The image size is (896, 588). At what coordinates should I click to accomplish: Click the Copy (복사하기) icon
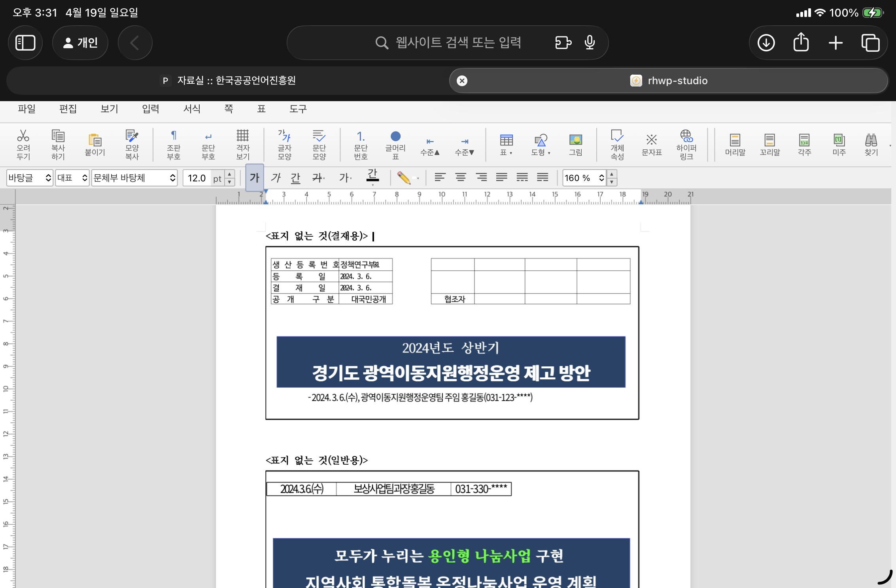(58, 145)
